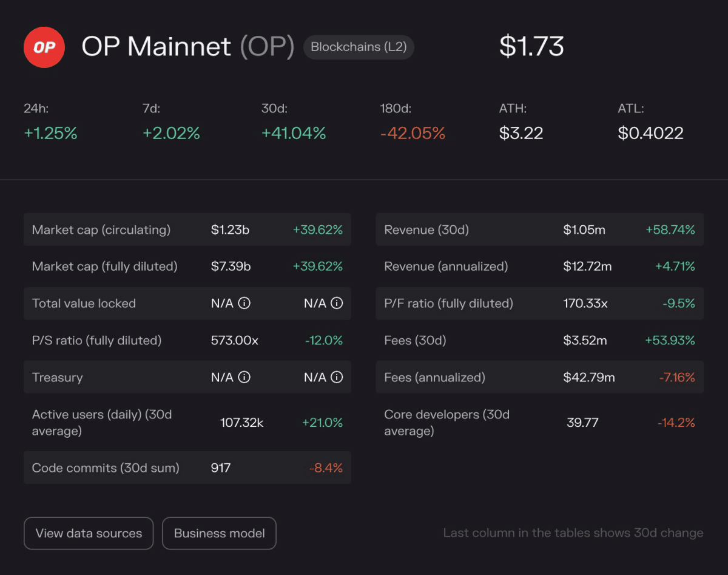Select the OP Mainnet (OP) title
This screenshot has height=575, width=728.
pyautogui.click(x=188, y=47)
